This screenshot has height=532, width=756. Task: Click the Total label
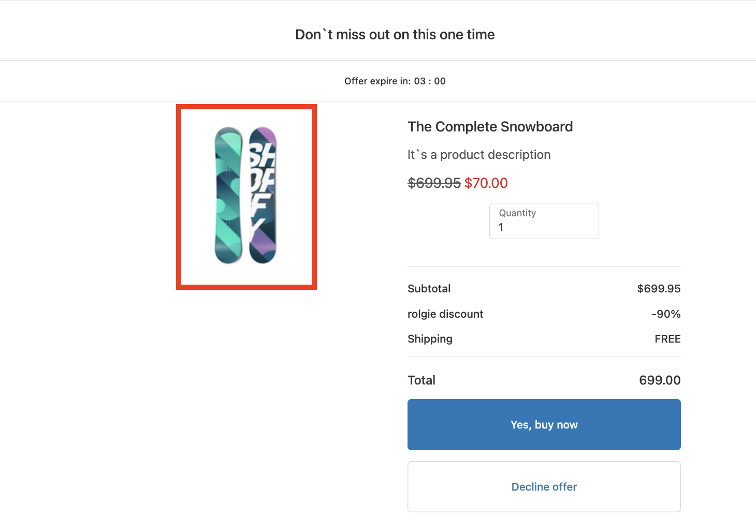point(421,380)
